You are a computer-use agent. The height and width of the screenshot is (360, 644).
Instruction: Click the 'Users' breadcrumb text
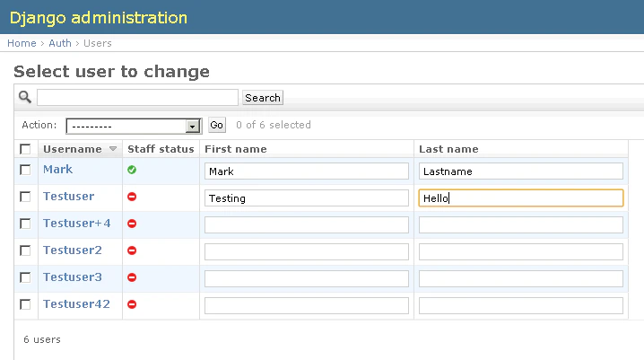click(98, 43)
